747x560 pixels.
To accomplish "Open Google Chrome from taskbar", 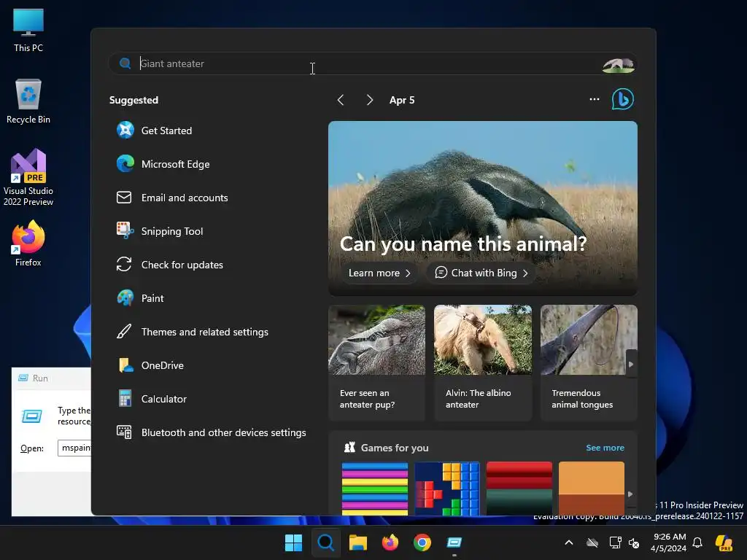I will (422, 542).
